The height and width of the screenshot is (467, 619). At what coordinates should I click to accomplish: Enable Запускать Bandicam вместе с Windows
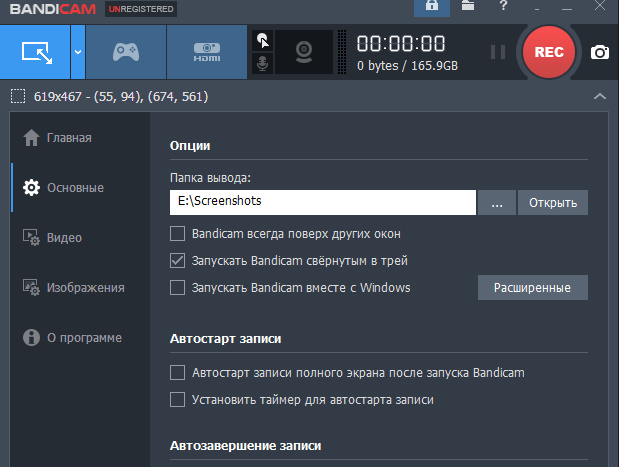(177, 287)
